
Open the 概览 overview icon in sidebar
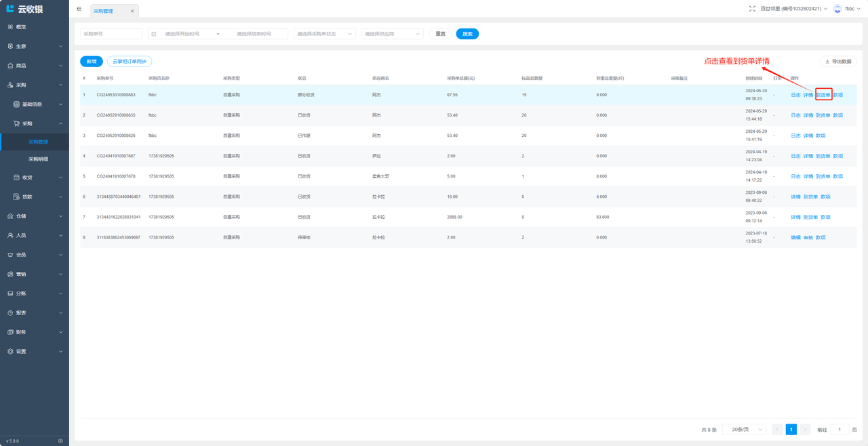tap(10, 27)
